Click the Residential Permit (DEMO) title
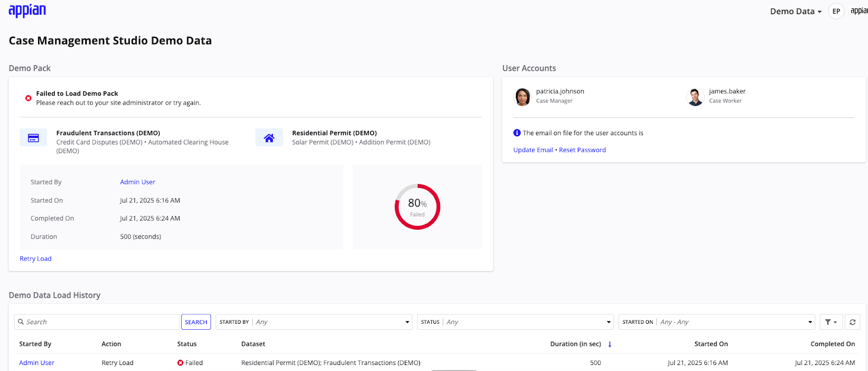This screenshot has height=371, width=868. click(334, 133)
